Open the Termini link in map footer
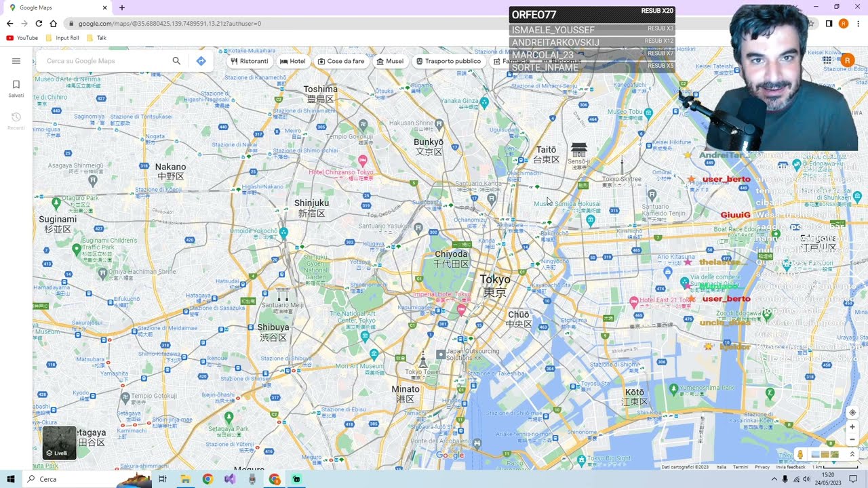This screenshot has height=488, width=868. coord(741,467)
